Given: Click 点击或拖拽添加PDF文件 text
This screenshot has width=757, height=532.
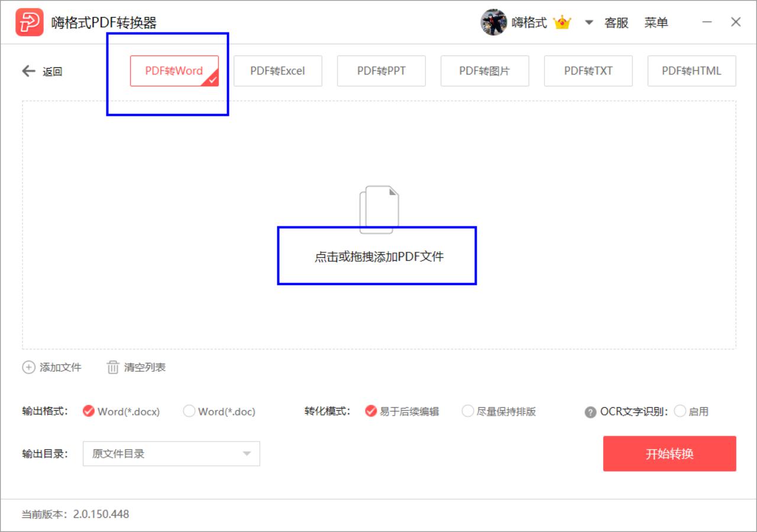Looking at the screenshot, I should 379,257.
